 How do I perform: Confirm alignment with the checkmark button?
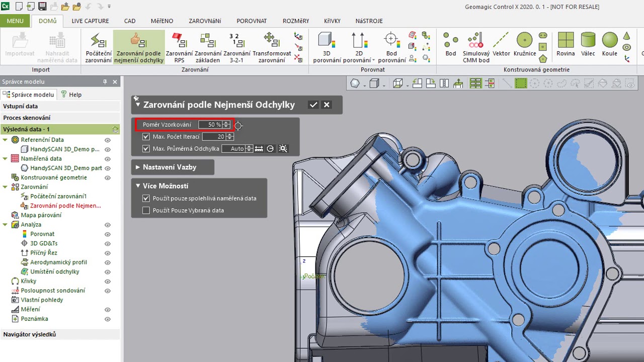313,105
